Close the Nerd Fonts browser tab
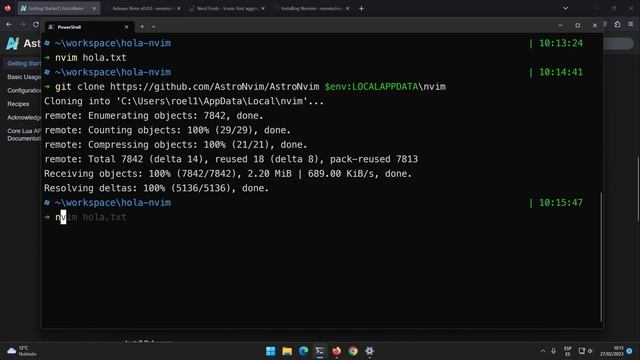 263,8
